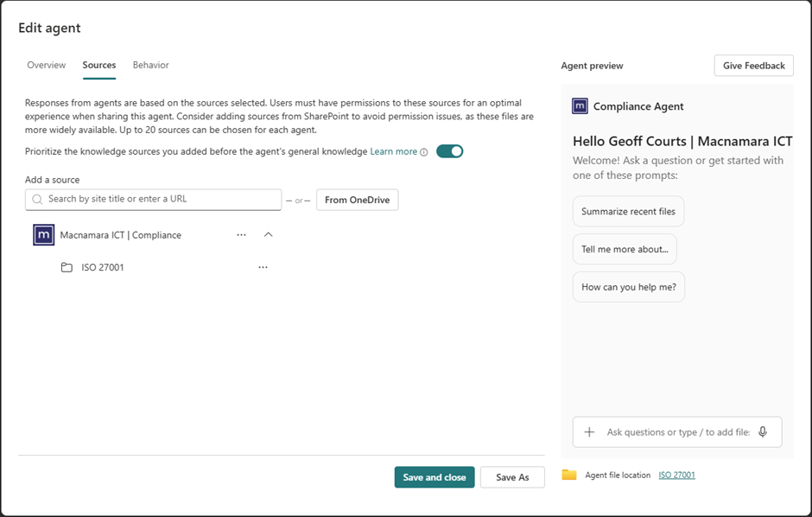Choose the How can you help me prompt

pos(629,287)
